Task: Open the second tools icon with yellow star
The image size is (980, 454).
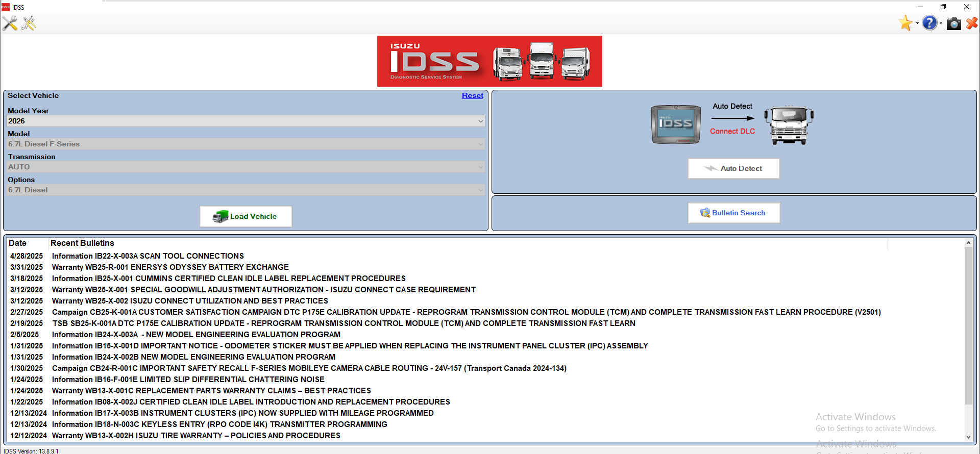Action: 29,23
